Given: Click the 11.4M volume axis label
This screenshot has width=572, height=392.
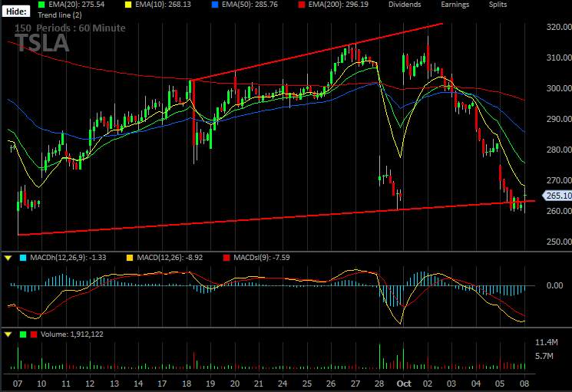Looking at the screenshot, I should (547, 342).
